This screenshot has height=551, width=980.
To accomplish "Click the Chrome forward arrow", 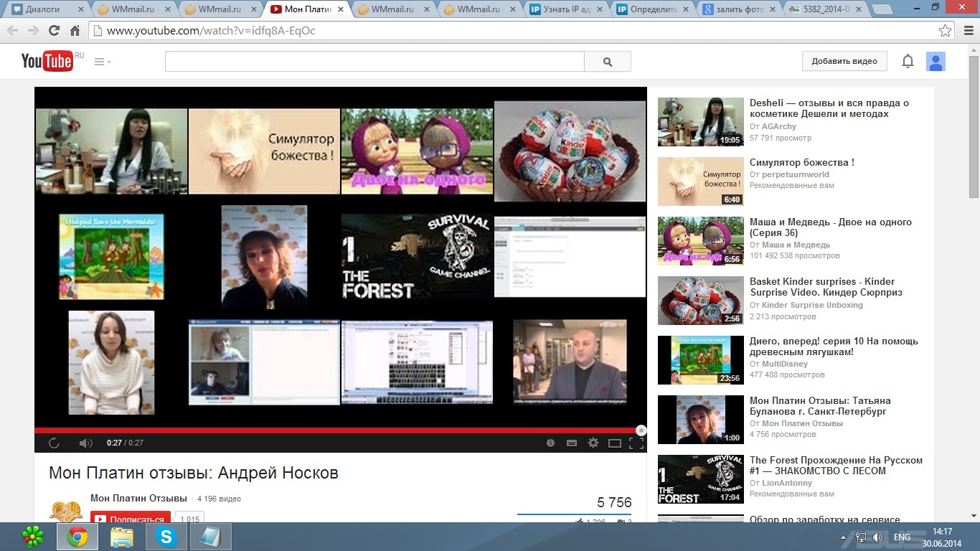I will [33, 31].
